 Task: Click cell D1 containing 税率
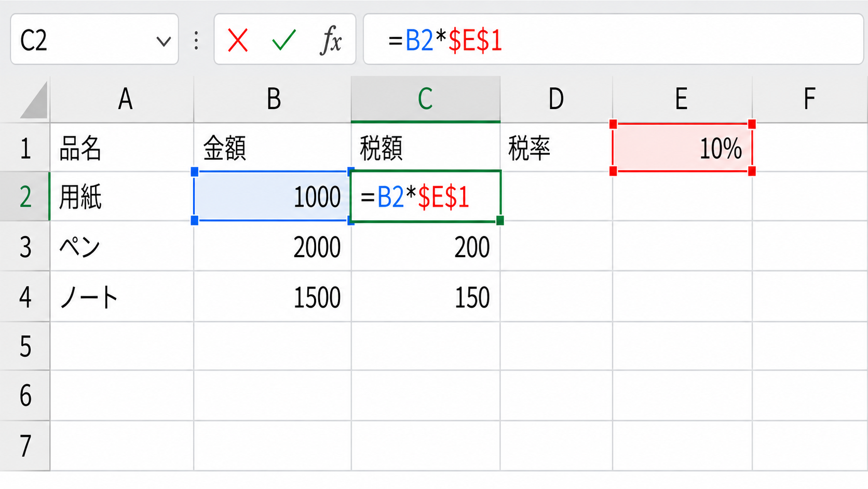tap(556, 148)
